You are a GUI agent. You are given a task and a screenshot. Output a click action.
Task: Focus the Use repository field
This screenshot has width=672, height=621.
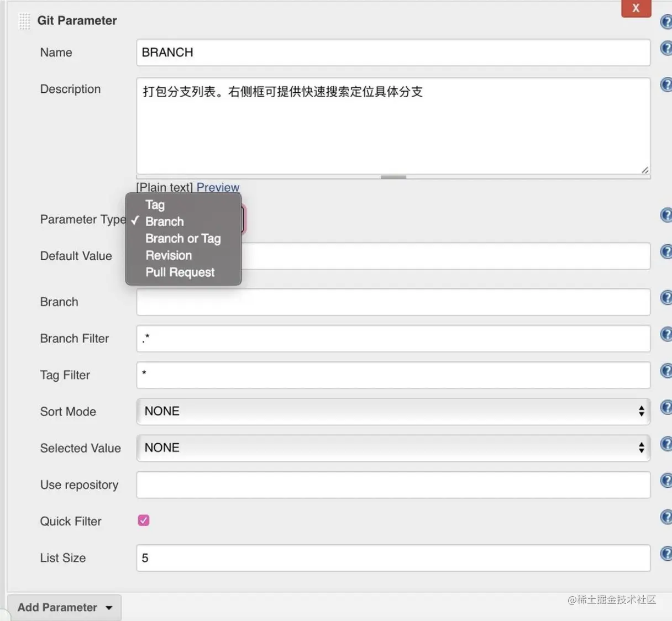pos(393,485)
